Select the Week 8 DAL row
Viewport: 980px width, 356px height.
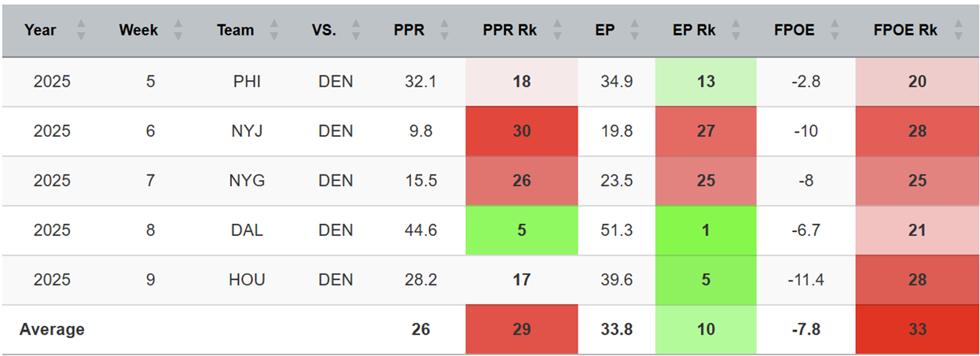click(151, 230)
